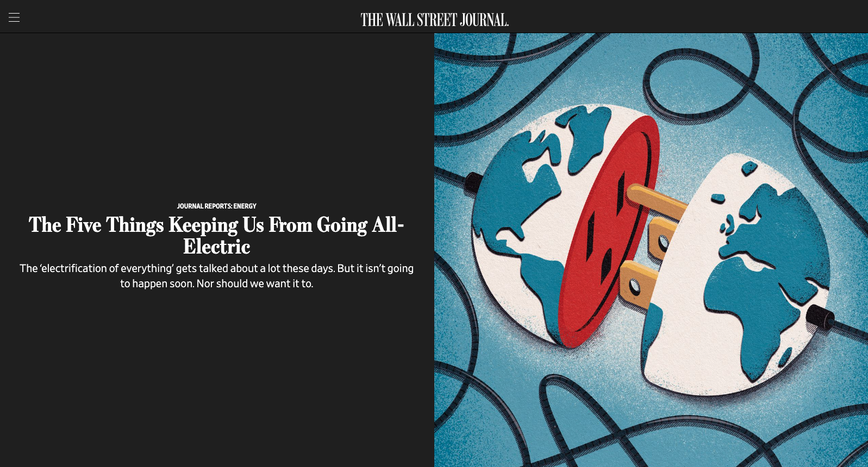Open the hamburger navigation menu
This screenshot has width=868, height=467.
14,17
